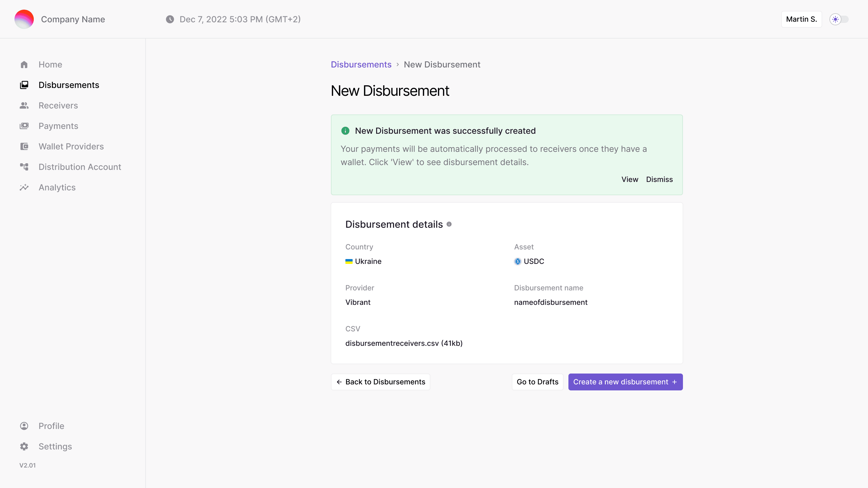Click the Receivers people icon
Image resolution: width=868 pixels, height=488 pixels.
click(x=24, y=105)
